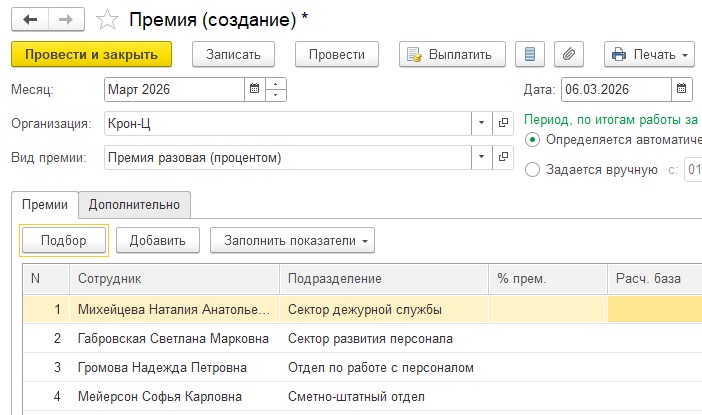Image resolution: width=702 pixels, height=415 pixels.
Task: Select employee Мейерсон Софья Карловна
Action: point(174,397)
